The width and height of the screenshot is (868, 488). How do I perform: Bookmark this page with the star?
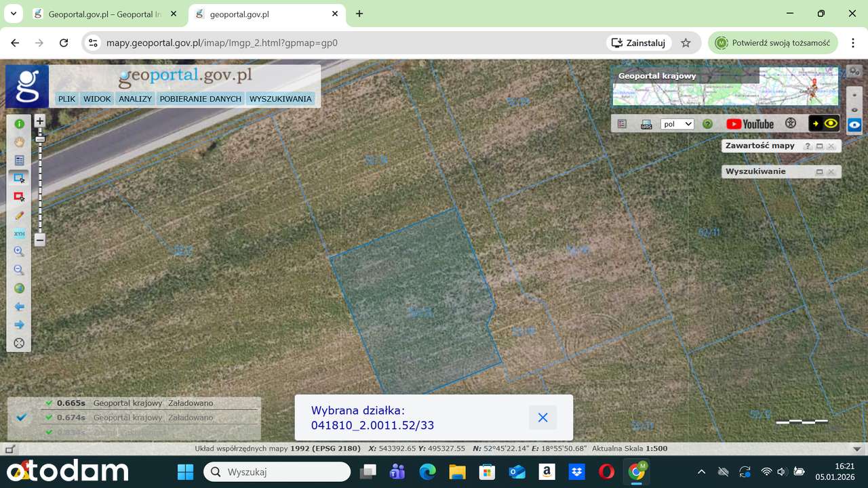pyautogui.click(x=686, y=43)
